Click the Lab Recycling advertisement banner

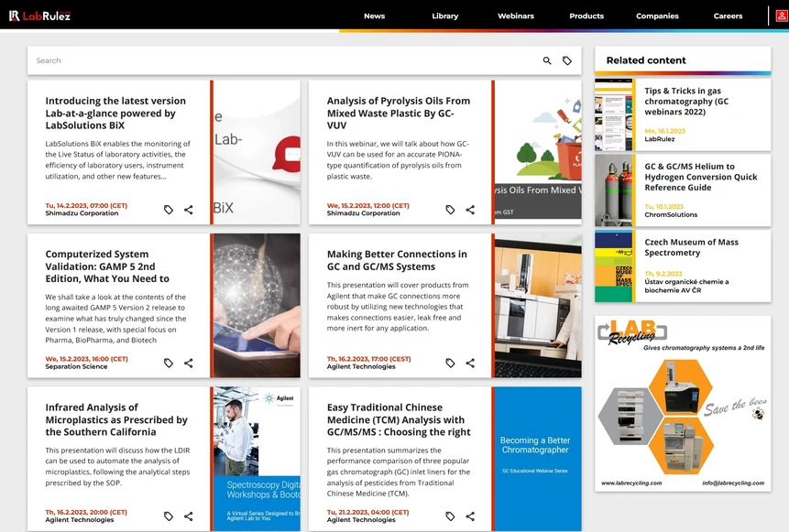point(683,404)
